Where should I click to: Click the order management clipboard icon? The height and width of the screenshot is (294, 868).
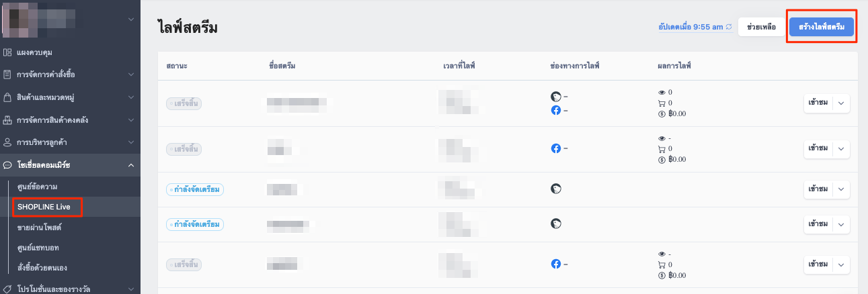click(x=7, y=75)
